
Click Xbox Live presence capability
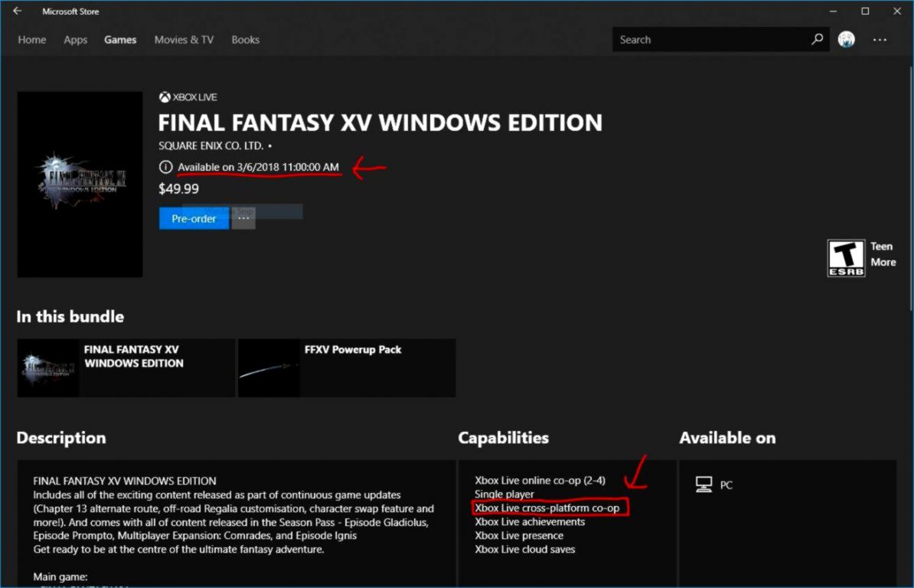(x=519, y=535)
